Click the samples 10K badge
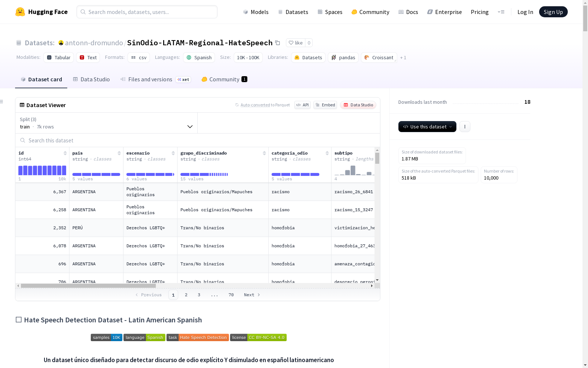Viewport: 588px width, 368px height. point(107,337)
